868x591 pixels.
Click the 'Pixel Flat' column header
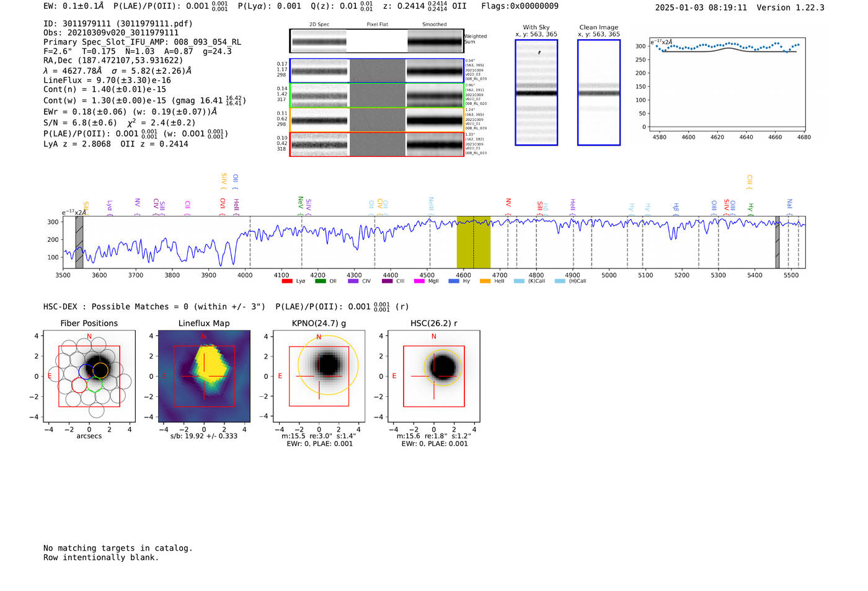pyautogui.click(x=377, y=25)
